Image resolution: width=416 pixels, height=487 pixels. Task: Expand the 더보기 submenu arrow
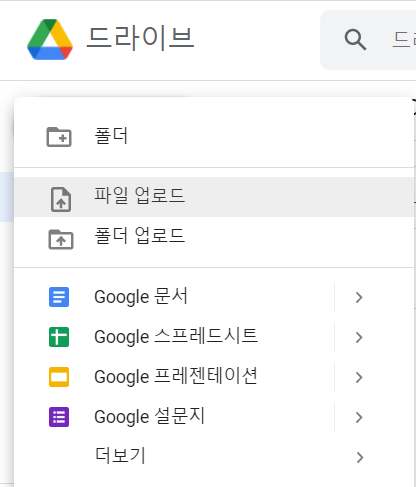pos(359,457)
